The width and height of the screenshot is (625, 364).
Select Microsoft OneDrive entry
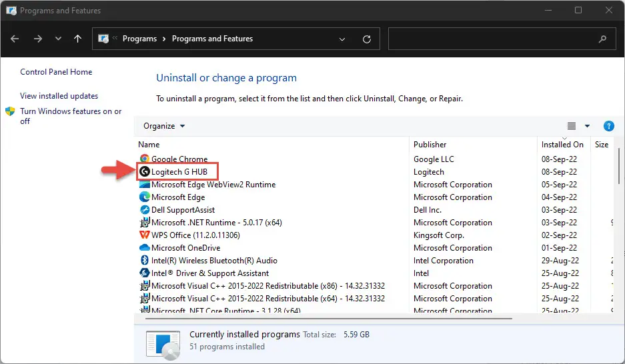tap(185, 248)
